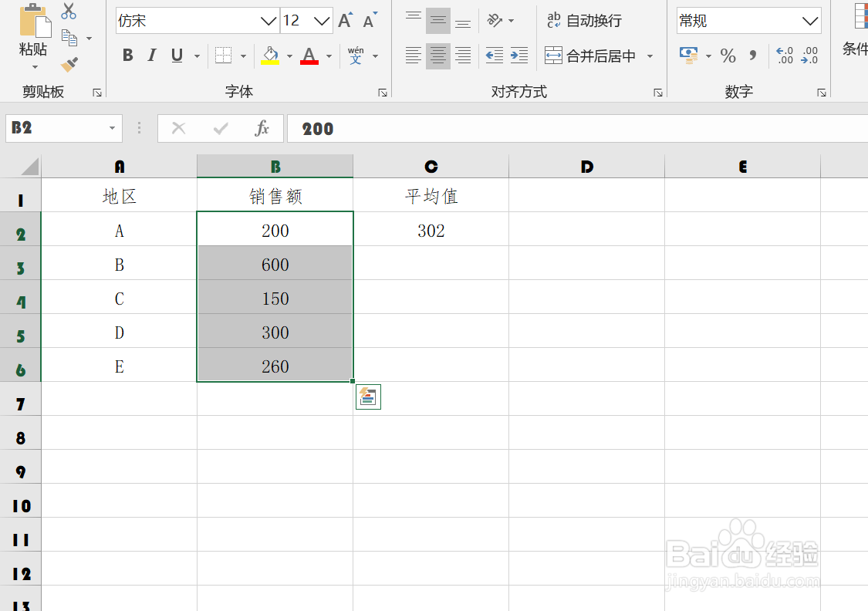Align text right

coord(463,56)
